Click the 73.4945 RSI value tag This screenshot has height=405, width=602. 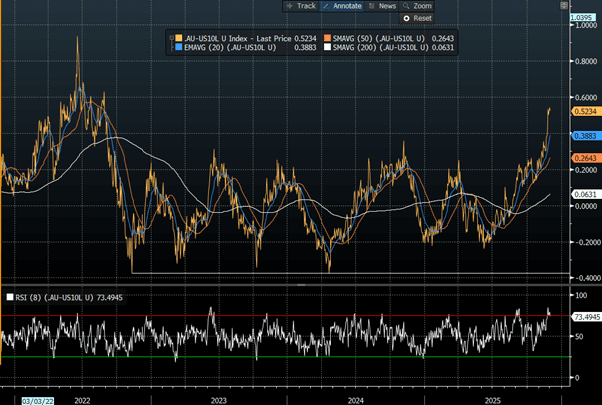(583, 317)
